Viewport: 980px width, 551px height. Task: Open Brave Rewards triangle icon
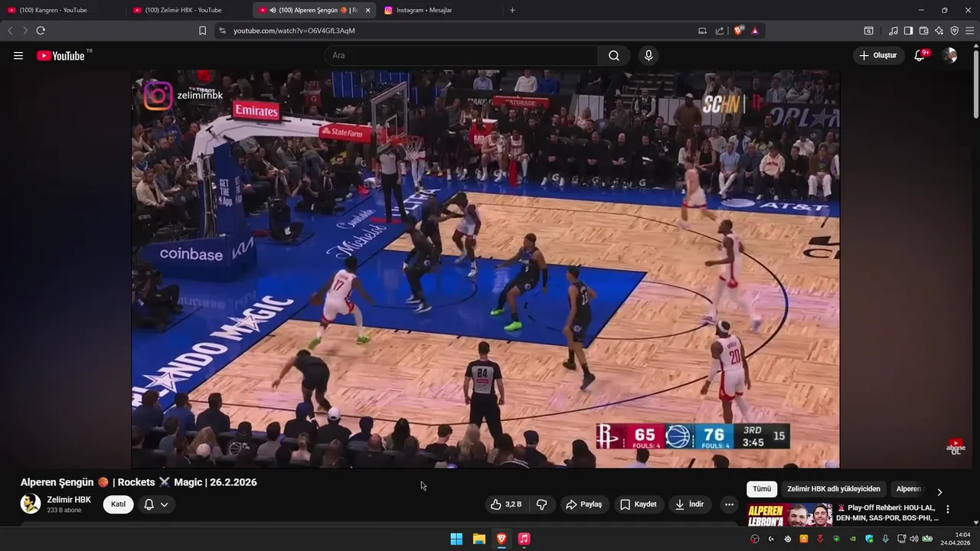click(755, 31)
